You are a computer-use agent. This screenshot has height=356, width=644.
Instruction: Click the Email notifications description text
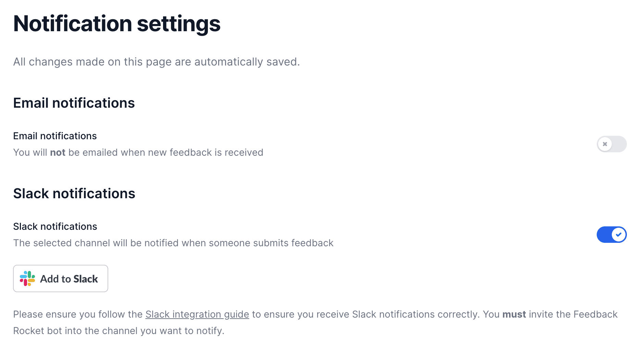click(x=138, y=152)
